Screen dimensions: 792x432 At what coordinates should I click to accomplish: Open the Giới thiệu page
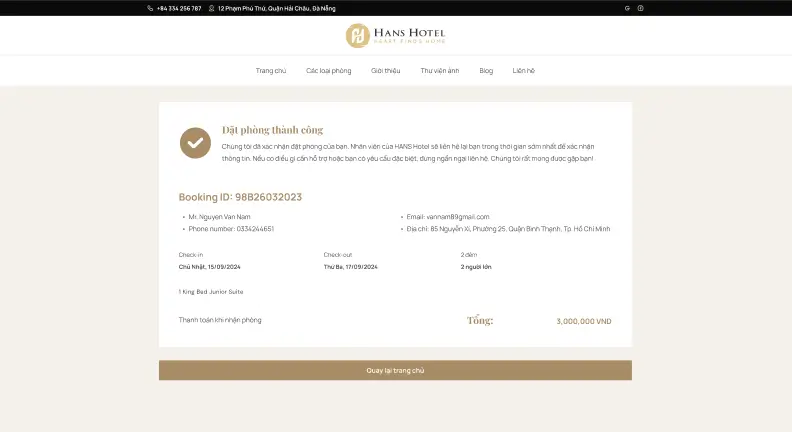coord(385,71)
